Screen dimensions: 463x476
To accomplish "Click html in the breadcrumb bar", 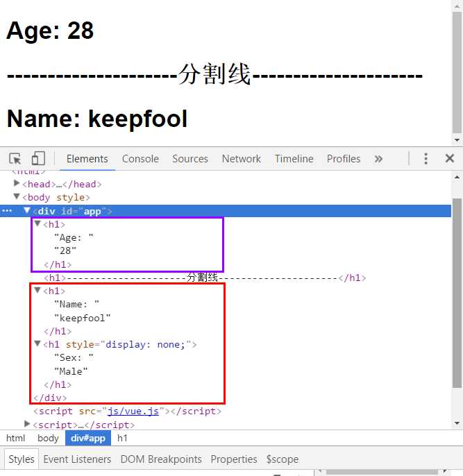I will tap(15, 438).
